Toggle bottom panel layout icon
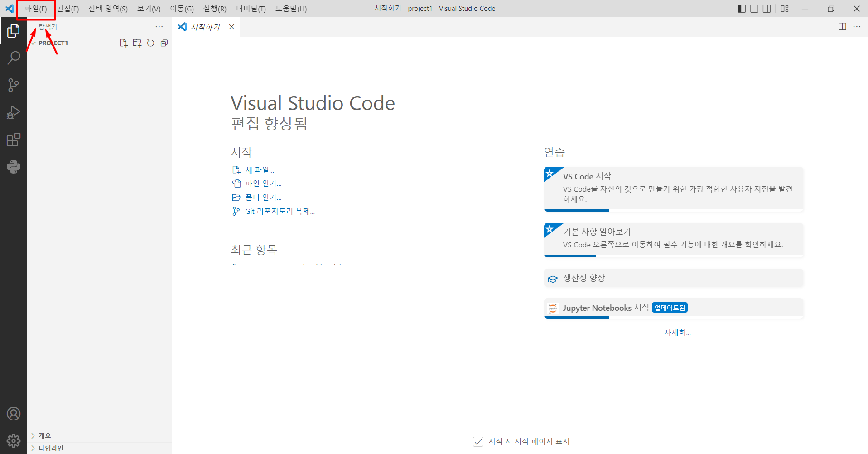 (754, 9)
